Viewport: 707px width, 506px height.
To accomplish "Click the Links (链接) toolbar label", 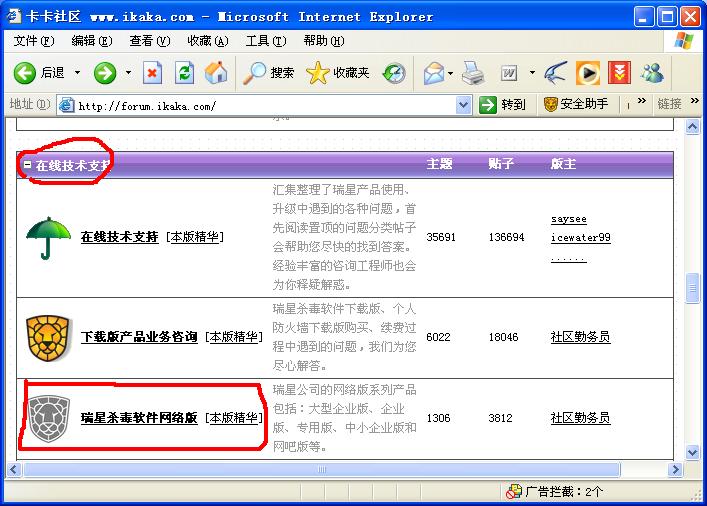I will tap(669, 105).
